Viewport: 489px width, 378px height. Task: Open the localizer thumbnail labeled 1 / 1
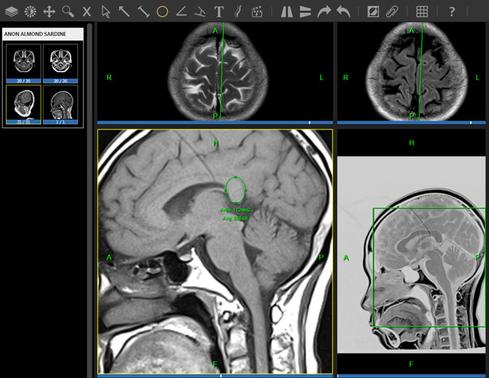tap(61, 105)
